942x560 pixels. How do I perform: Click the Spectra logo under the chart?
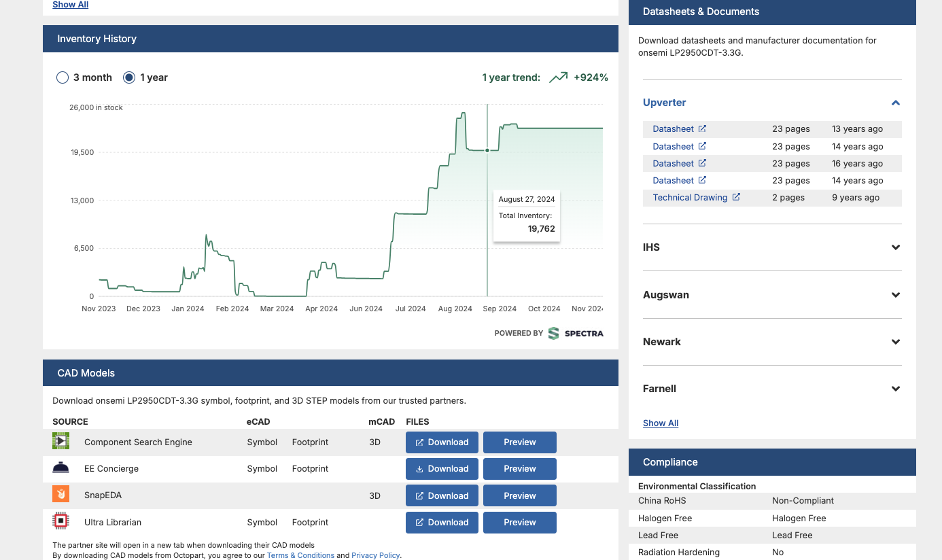(x=575, y=333)
